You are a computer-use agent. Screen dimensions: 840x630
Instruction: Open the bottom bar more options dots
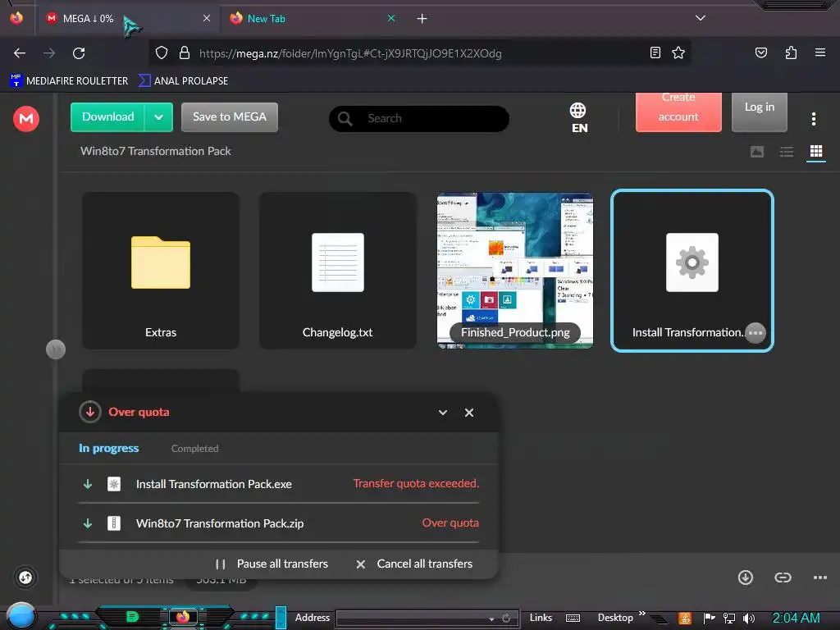pyautogui.click(x=819, y=577)
